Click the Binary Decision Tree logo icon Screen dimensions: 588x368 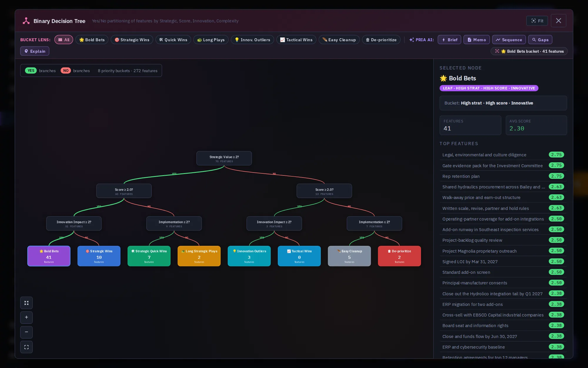click(x=26, y=21)
